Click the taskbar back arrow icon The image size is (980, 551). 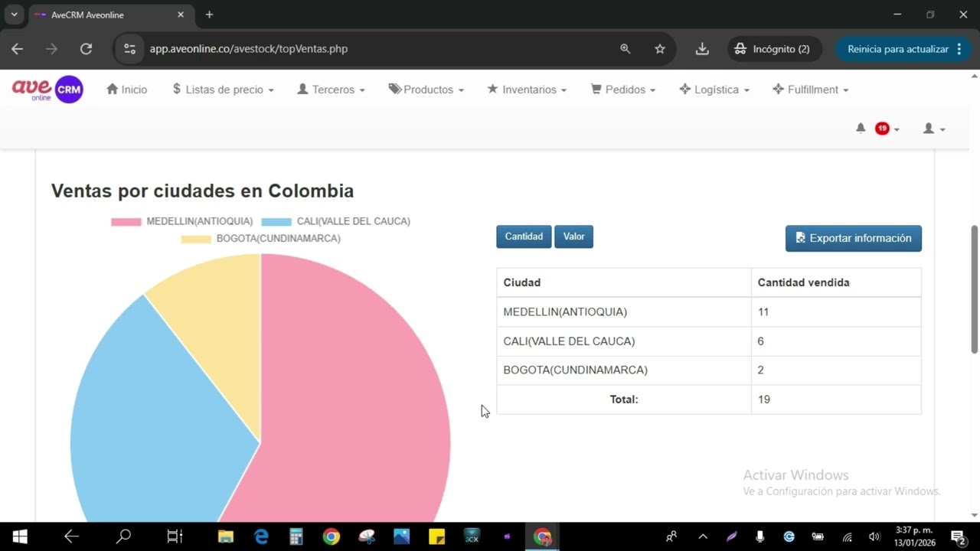[x=71, y=536]
